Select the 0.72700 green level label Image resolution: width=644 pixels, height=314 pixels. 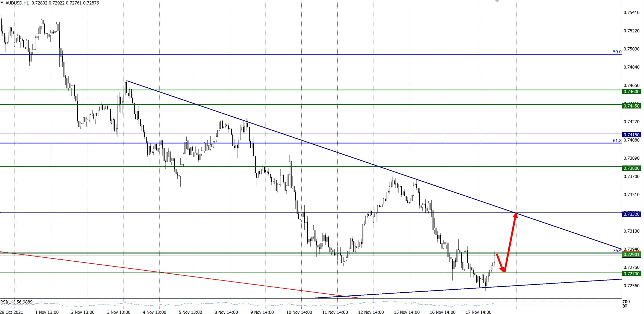click(x=631, y=274)
